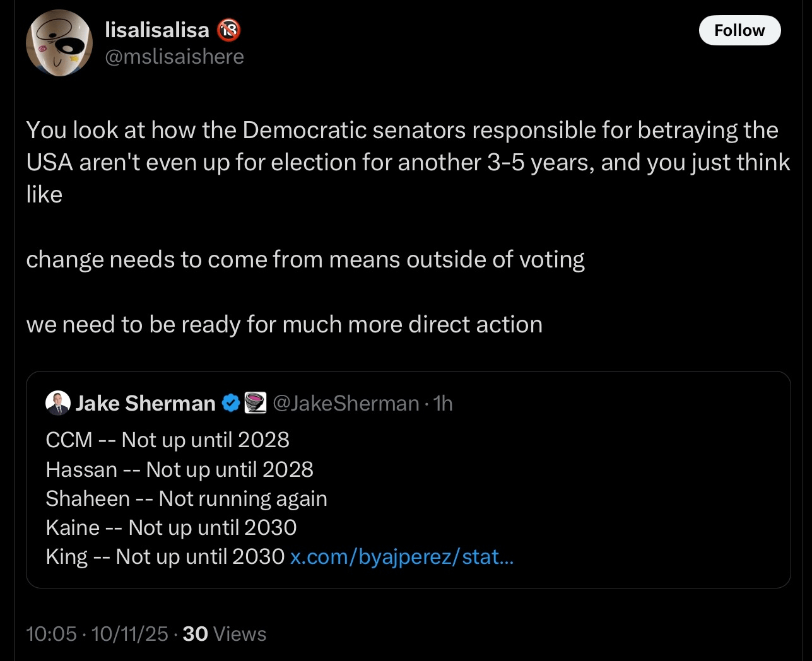The image size is (812, 661).
Task: Click the 10:05 post time
Action: click(51, 634)
